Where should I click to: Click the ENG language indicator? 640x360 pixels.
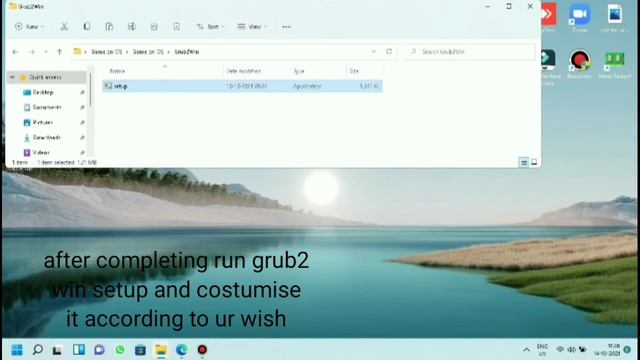[542, 350]
